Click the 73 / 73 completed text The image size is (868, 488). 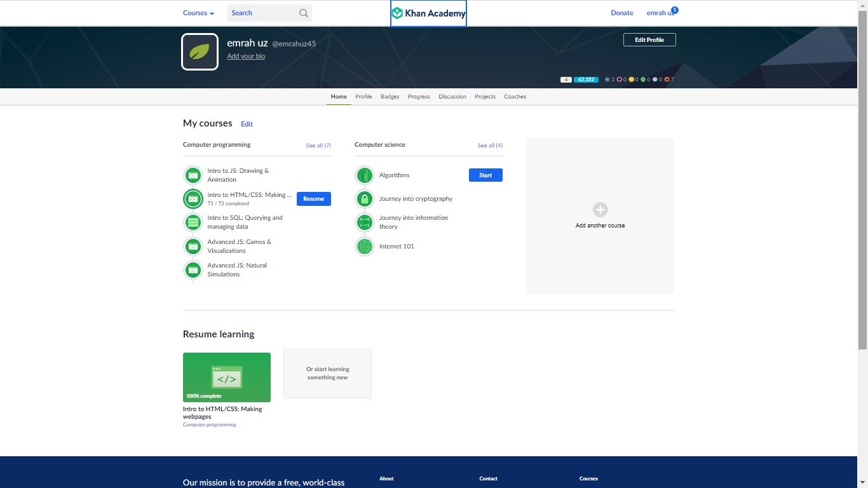[x=228, y=204]
